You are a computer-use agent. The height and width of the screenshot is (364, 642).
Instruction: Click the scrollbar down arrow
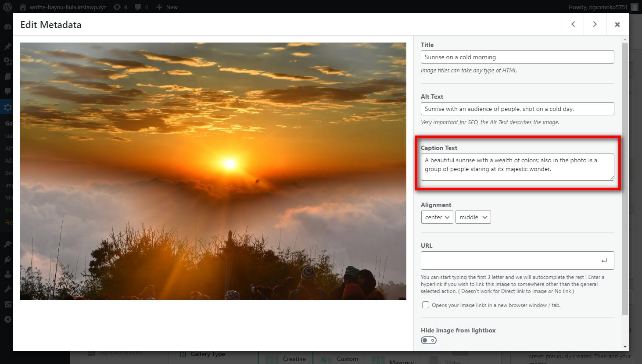click(624, 346)
